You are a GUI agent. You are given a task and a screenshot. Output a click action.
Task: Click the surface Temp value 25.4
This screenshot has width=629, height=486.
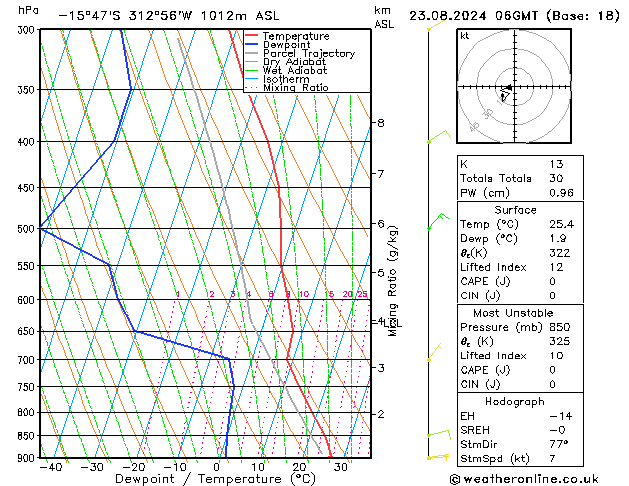tap(561, 224)
